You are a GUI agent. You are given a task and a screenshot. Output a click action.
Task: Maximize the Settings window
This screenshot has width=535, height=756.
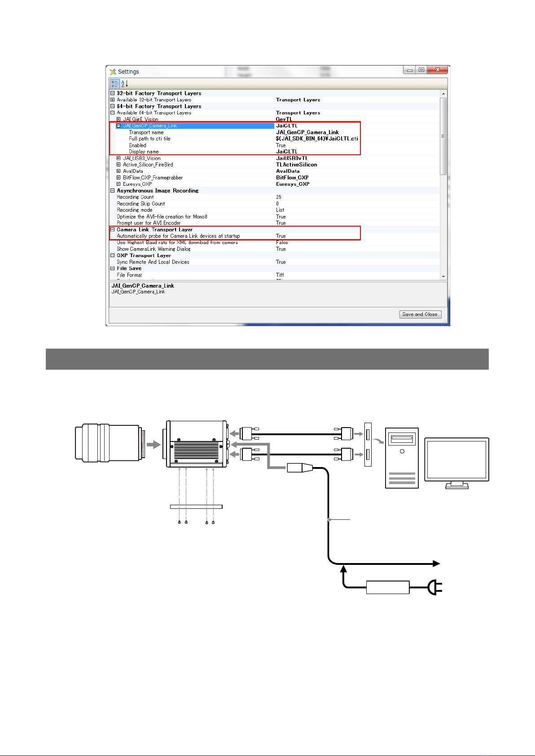point(421,70)
